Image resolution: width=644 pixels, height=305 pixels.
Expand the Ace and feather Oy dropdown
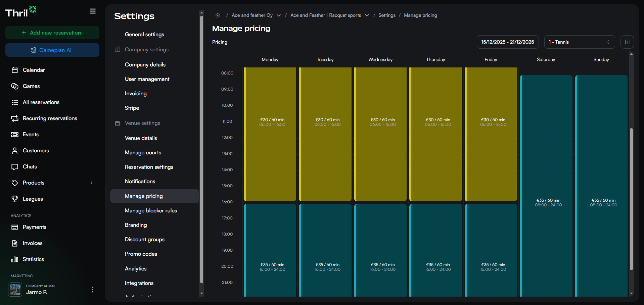279,15
